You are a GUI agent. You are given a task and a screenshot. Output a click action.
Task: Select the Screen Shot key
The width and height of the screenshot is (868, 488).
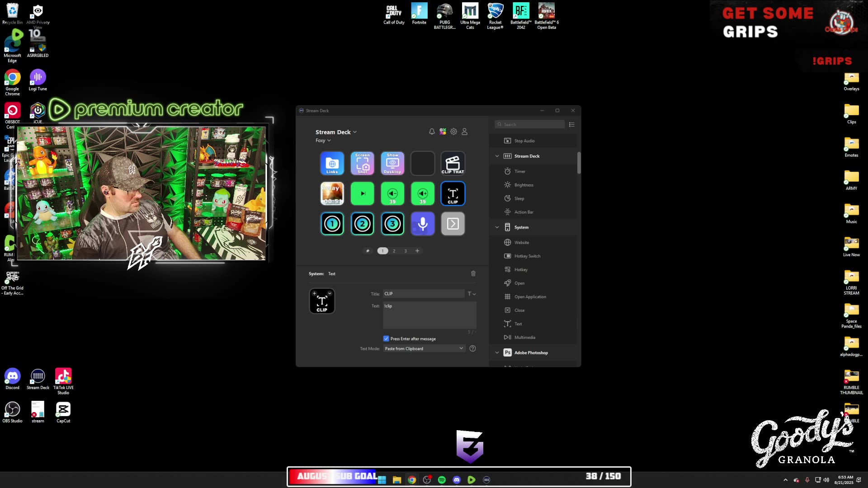tap(362, 163)
